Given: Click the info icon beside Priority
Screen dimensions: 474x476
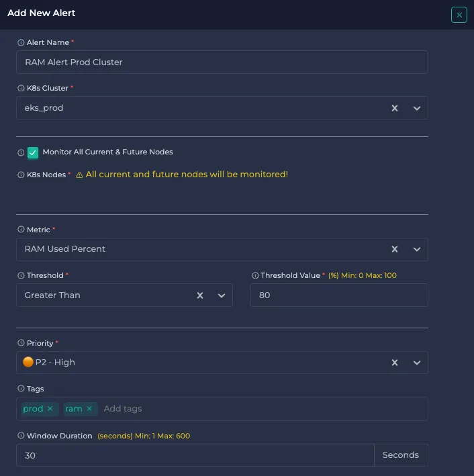Looking at the screenshot, I should coord(21,343).
